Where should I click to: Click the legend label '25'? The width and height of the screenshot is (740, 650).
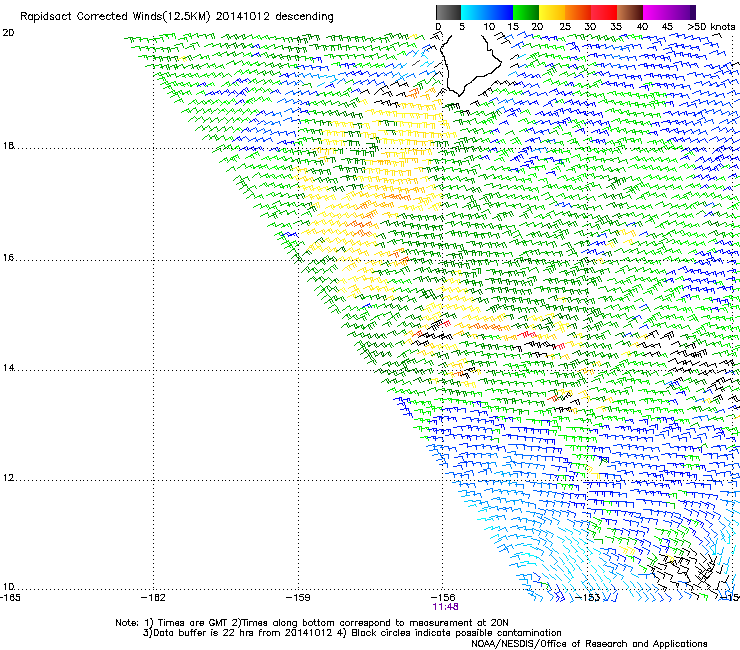point(565,27)
